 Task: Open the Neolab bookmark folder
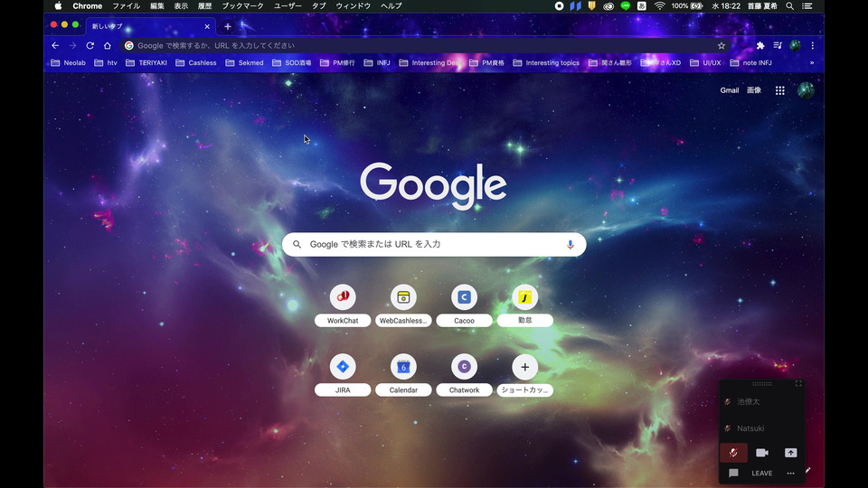pos(68,63)
